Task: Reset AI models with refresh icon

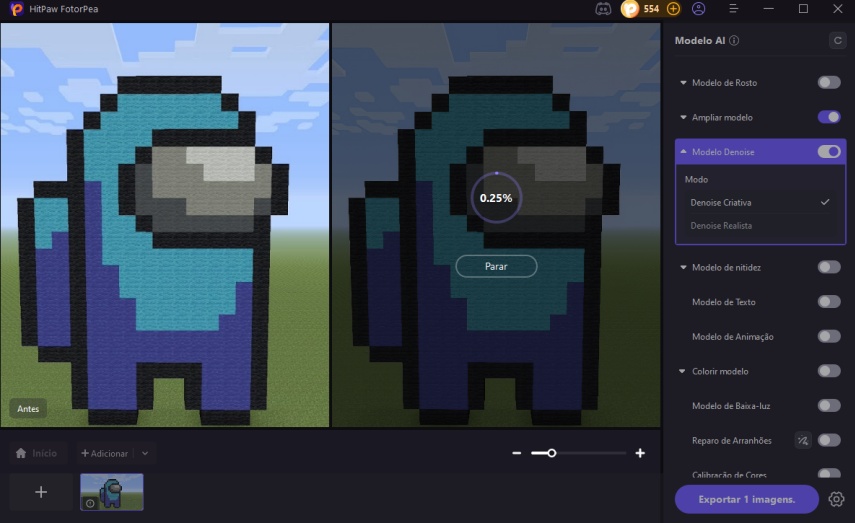Action: tap(837, 40)
